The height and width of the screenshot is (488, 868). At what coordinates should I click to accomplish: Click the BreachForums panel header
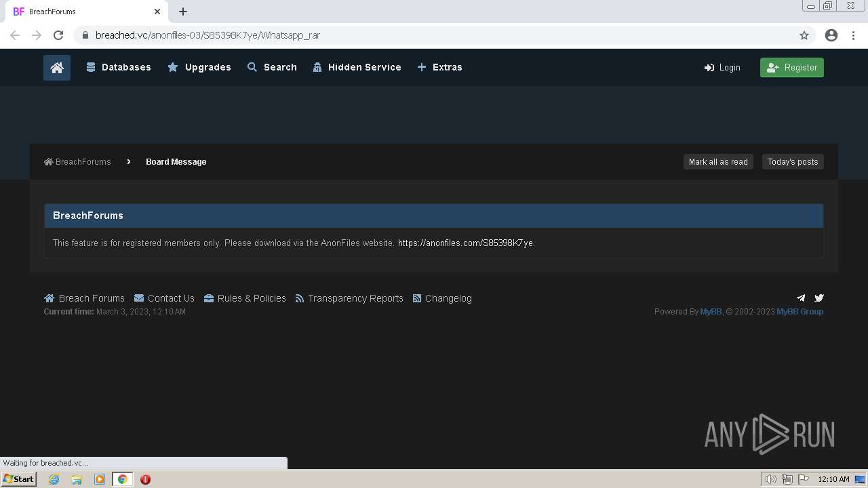pyautogui.click(x=434, y=216)
